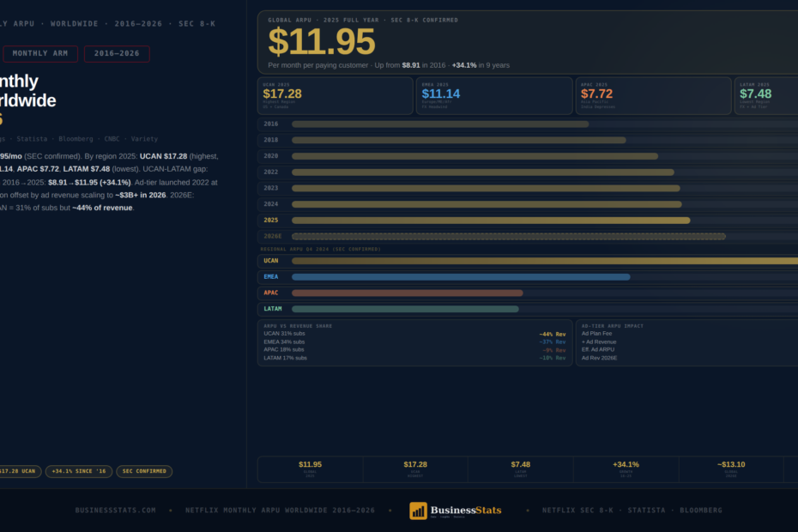Click the highlighted 2025 ARPU bar

tap(491, 221)
